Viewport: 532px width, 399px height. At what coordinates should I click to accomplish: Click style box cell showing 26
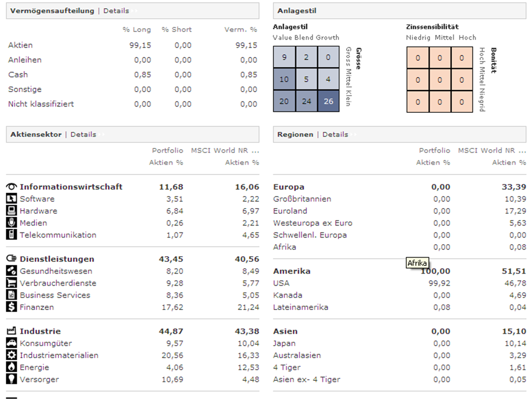coord(328,101)
